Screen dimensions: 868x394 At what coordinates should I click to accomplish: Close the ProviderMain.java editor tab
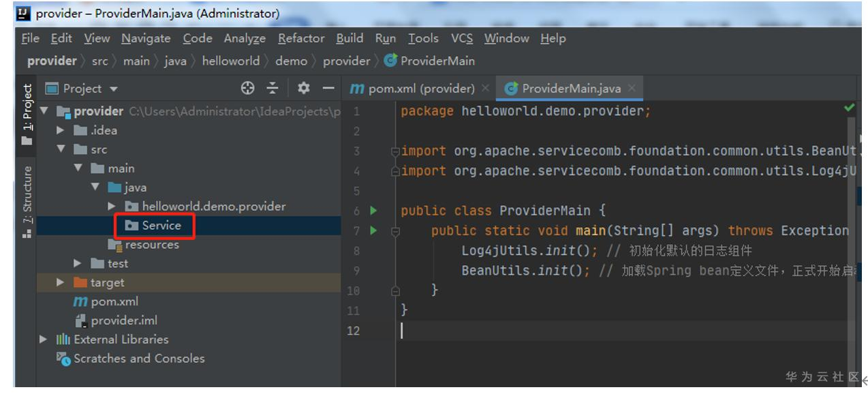pyautogui.click(x=632, y=88)
